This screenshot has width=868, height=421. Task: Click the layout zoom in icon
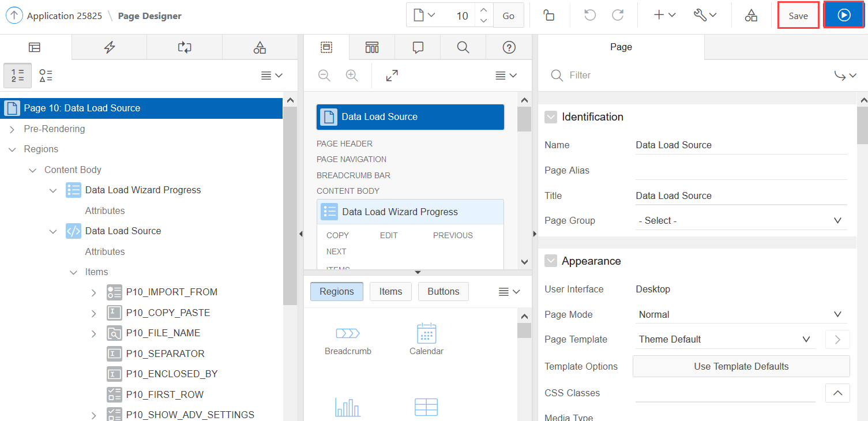click(x=352, y=75)
